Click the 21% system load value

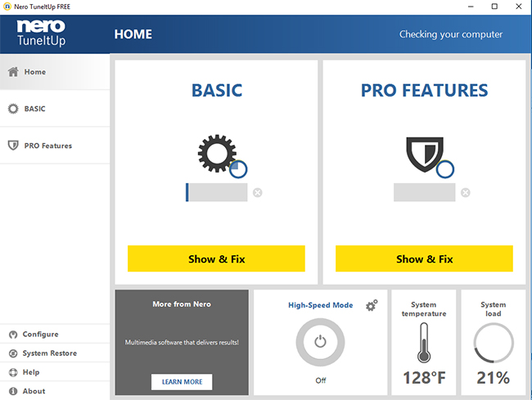[494, 378]
